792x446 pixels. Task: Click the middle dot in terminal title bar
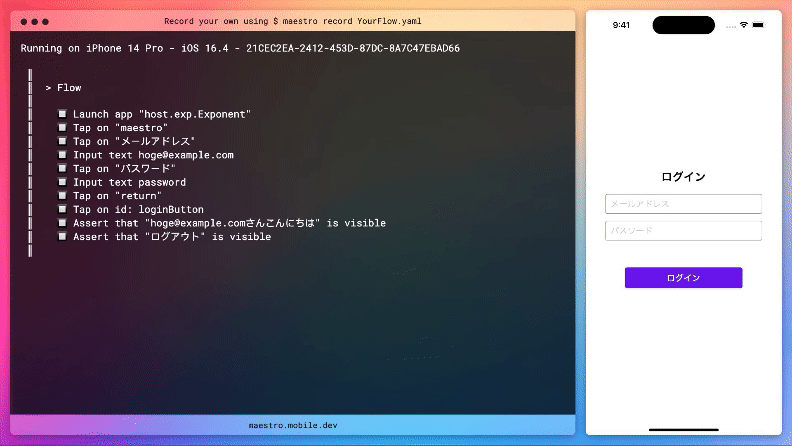(33, 21)
